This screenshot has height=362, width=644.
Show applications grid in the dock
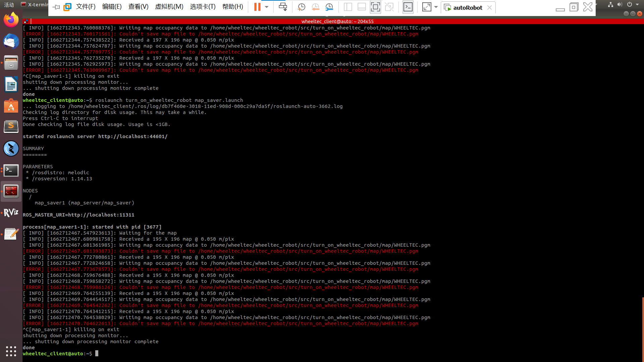pyautogui.click(x=11, y=351)
